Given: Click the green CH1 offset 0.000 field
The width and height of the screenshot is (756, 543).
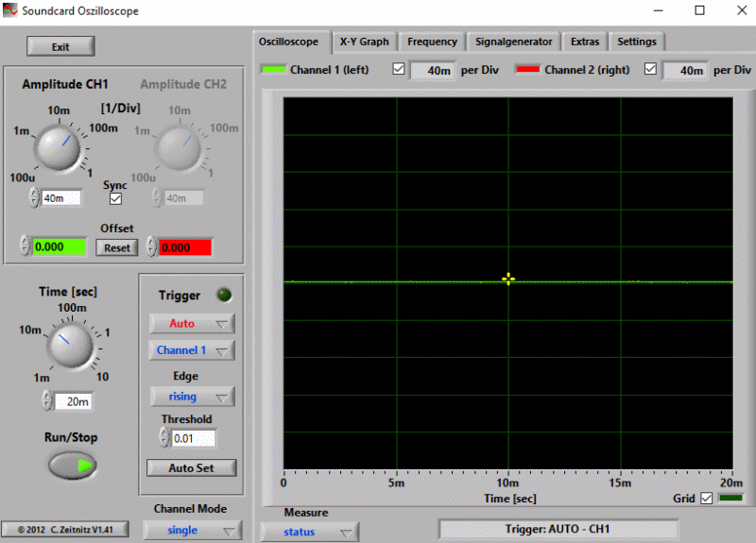Looking at the screenshot, I should coord(60,246).
